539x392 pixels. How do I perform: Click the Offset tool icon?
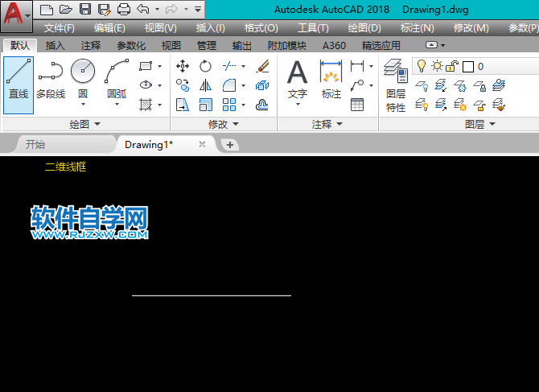262,105
